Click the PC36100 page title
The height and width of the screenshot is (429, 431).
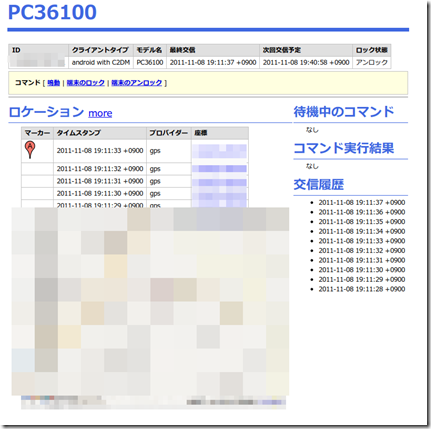[52, 12]
